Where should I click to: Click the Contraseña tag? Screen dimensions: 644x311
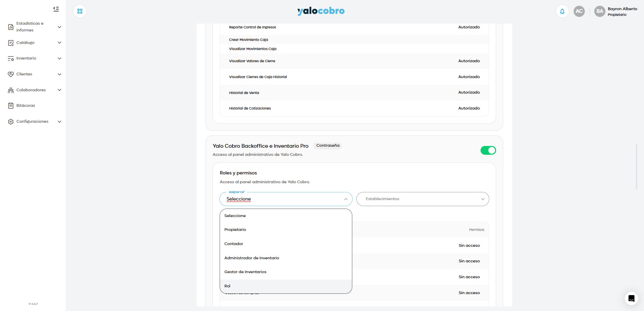click(x=328, y=146)
